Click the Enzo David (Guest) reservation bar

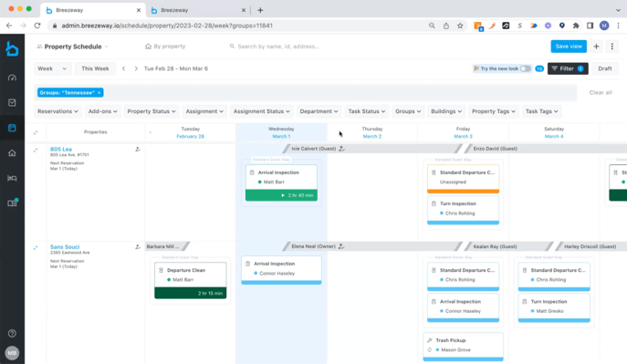coord(546,149)
